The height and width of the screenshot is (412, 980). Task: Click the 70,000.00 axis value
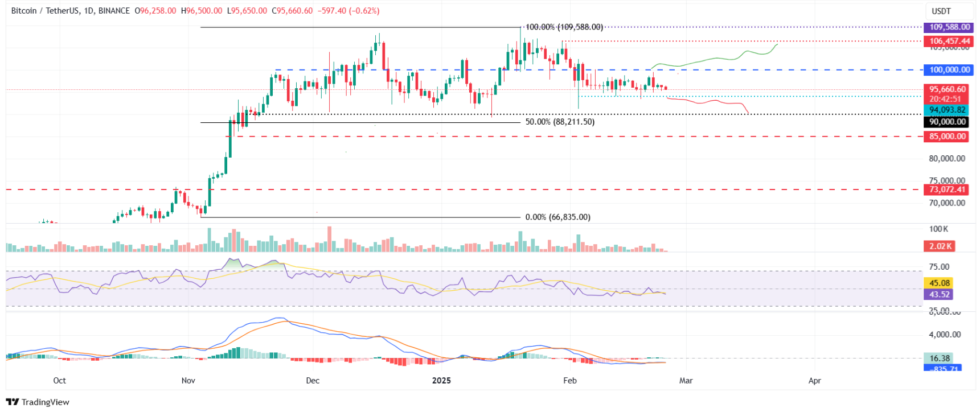click(947, 203)
